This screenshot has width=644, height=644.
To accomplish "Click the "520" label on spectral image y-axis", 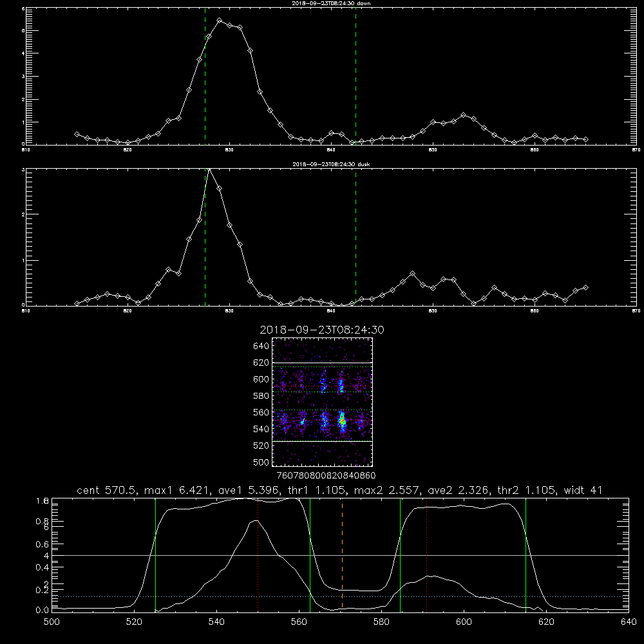I will [261, 446].
